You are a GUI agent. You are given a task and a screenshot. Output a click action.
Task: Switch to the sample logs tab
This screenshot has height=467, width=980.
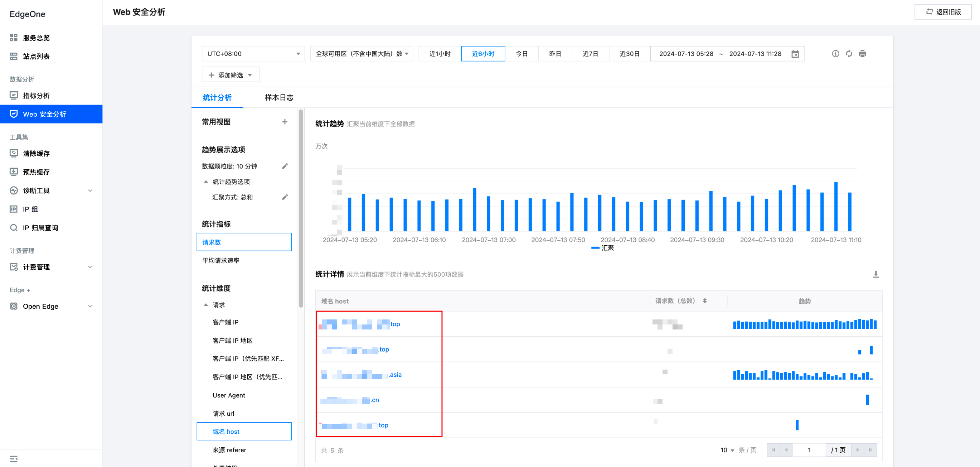pyautogui.click(x=279, y=97)
